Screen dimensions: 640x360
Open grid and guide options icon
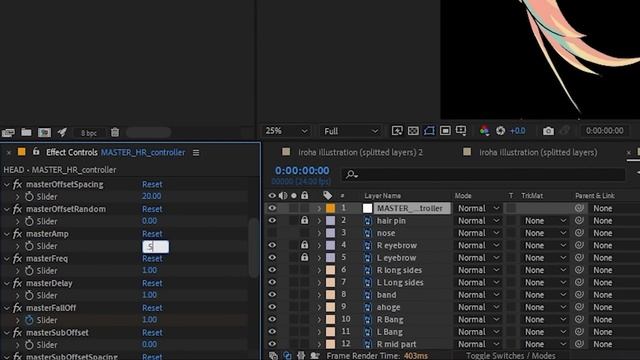[461, 131]
